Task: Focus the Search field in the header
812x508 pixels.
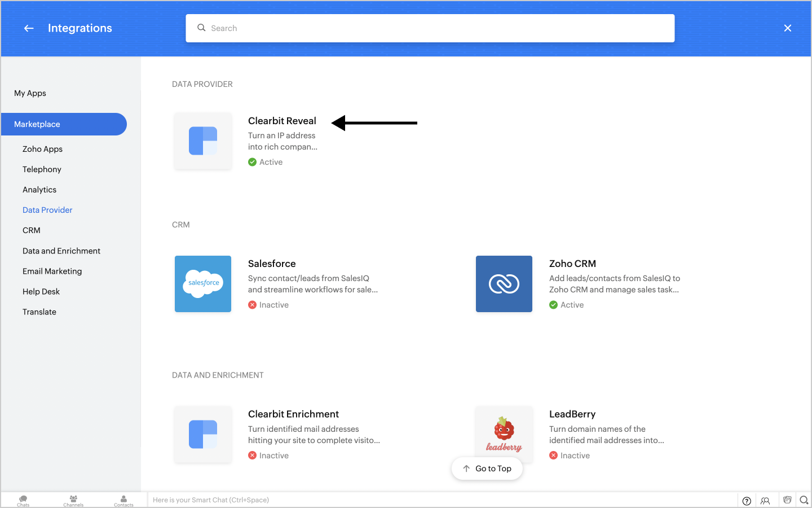Action: [x=430, y=28]
